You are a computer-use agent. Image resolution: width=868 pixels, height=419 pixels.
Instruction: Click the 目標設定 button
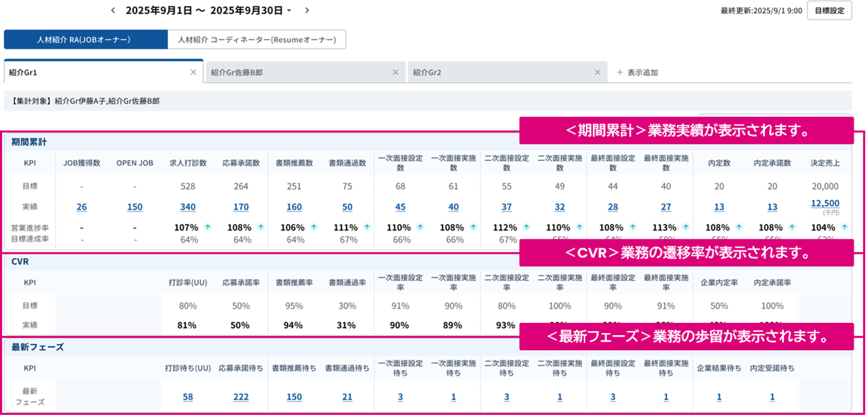(829, 11)
